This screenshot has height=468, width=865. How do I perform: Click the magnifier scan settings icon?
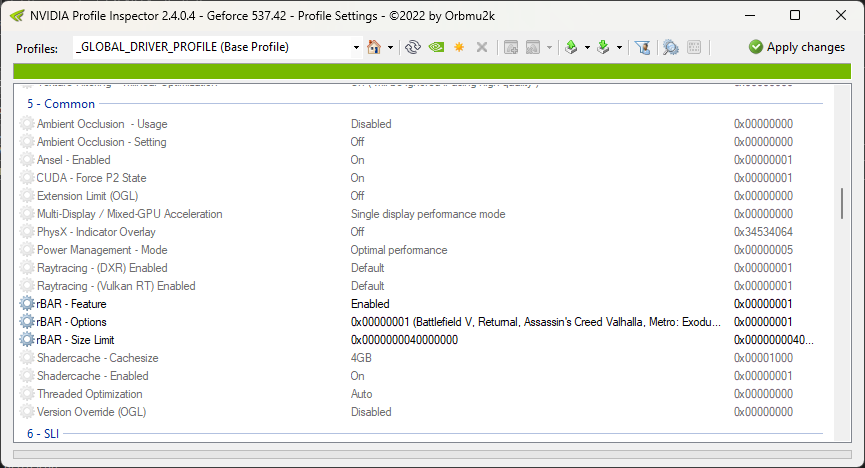click(x=671, y=47)
